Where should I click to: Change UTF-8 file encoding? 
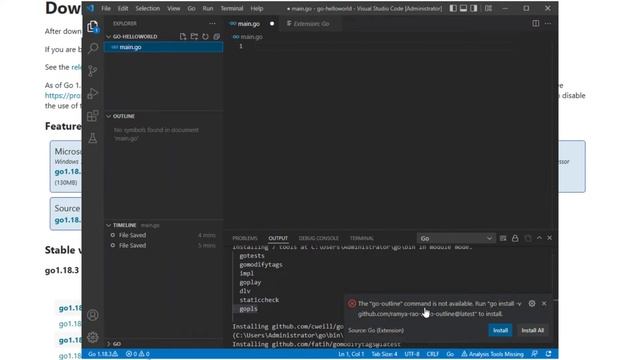[411, 354]
